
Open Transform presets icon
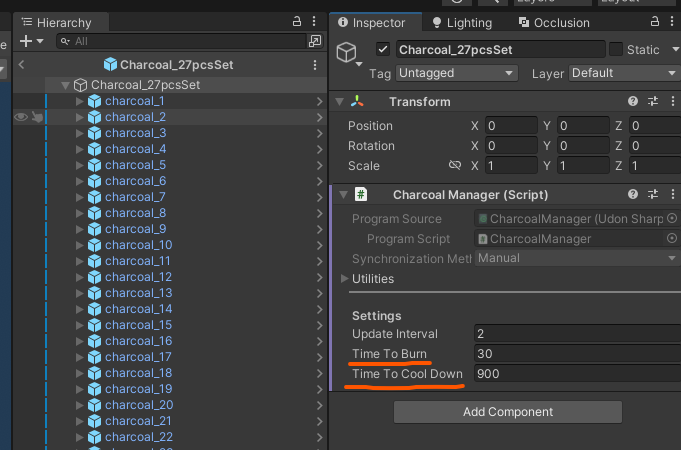pyautogui.click(x=653, y=101)
